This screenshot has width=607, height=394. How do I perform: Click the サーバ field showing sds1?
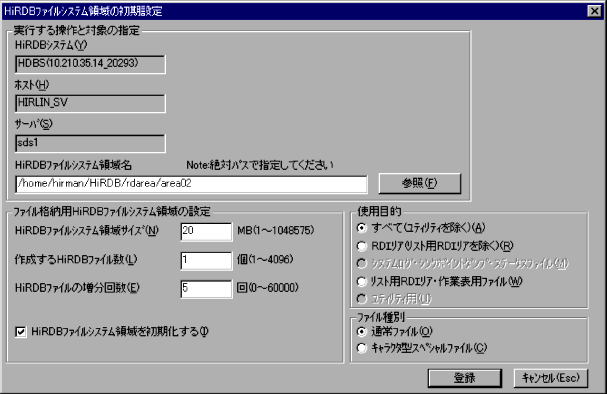[90, 143]
